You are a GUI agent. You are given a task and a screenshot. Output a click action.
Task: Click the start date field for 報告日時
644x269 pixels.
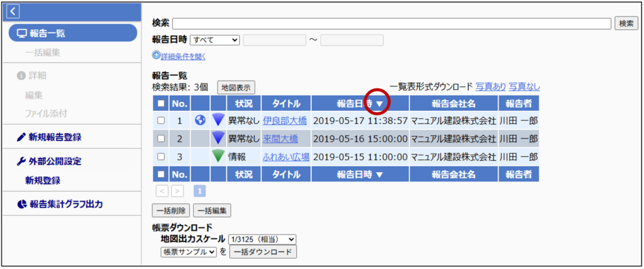(x=275, y=40)
